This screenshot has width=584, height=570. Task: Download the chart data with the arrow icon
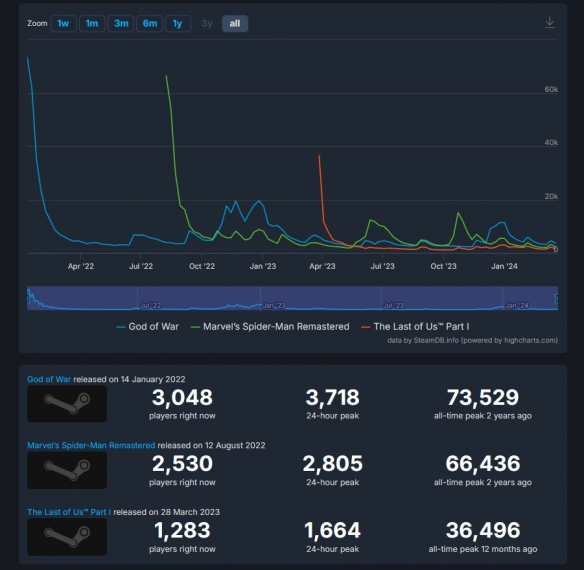pos(550,22)
